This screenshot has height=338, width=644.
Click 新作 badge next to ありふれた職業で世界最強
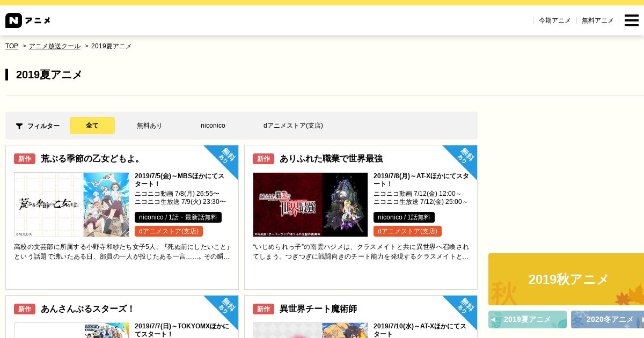click(x=264, y=159)
